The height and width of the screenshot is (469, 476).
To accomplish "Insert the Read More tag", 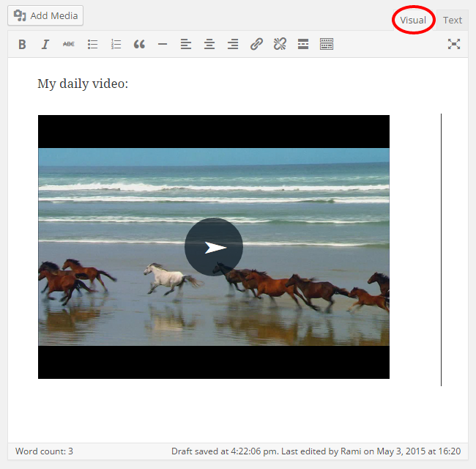I will (x=303, y=45).
